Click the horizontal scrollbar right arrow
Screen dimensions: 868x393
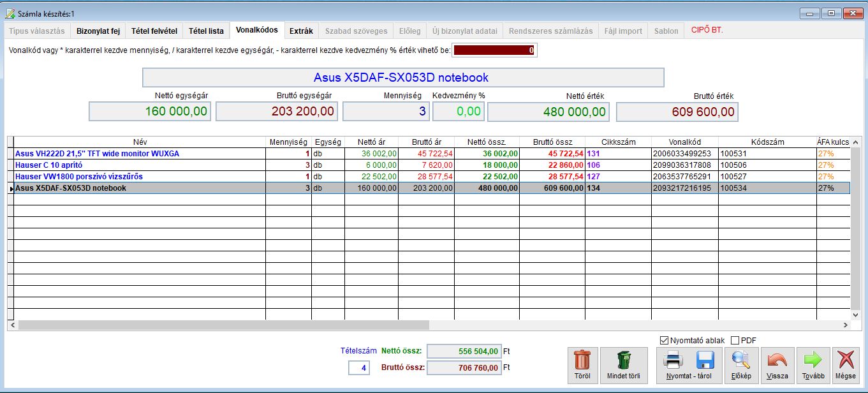pyautogui.click(x=846, y=325)
